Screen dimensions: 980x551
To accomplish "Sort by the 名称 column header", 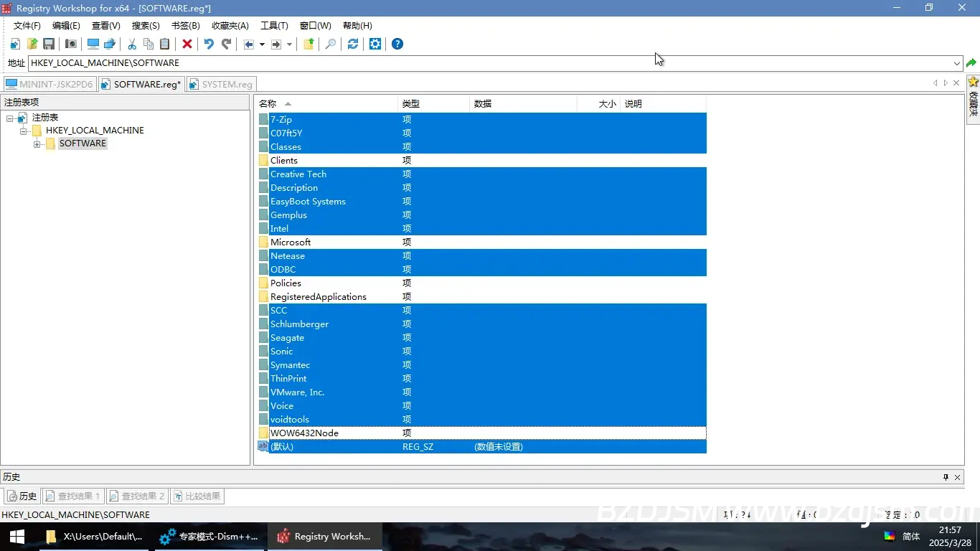I will point(326,104).
